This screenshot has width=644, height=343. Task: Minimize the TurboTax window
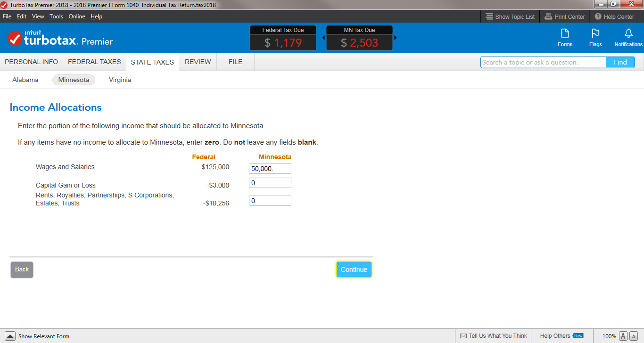[x=601, y=4]
